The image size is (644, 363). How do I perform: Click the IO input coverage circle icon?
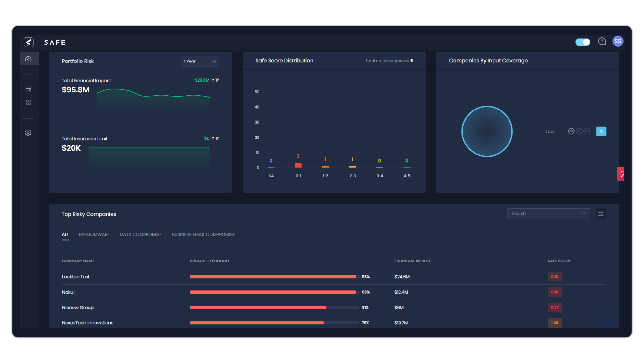587,131
